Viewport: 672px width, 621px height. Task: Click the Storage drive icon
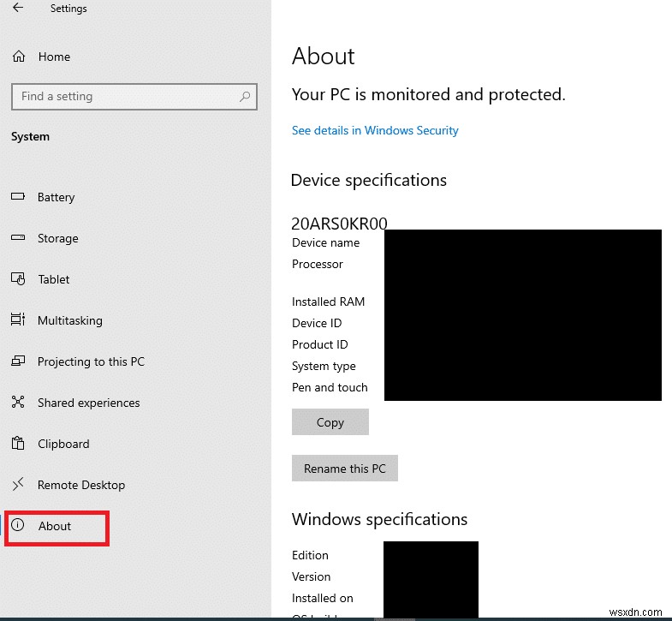[18, 237]
